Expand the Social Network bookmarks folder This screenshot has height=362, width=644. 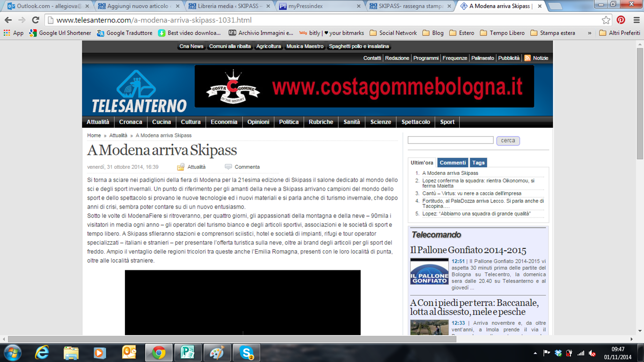(393, 33)
